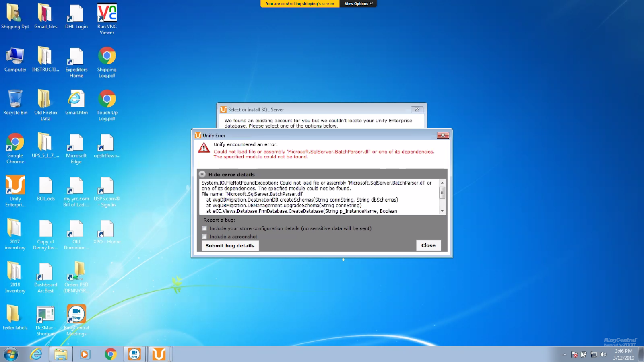Launch the Unify Enterprise desktop icon
The height and width of the screenshot is (362, 644).
pyautogui.click(x=15, y=191)
